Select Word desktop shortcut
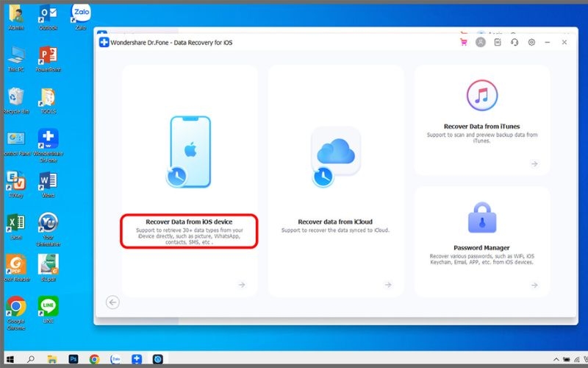The image size is (588, 368). point(48,185)
